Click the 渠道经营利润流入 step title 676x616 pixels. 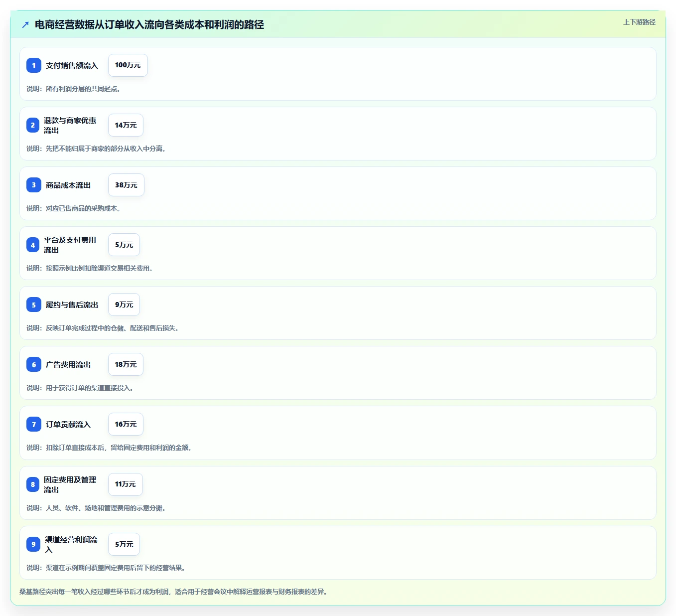pyautogui.click(x=71, y=544)
